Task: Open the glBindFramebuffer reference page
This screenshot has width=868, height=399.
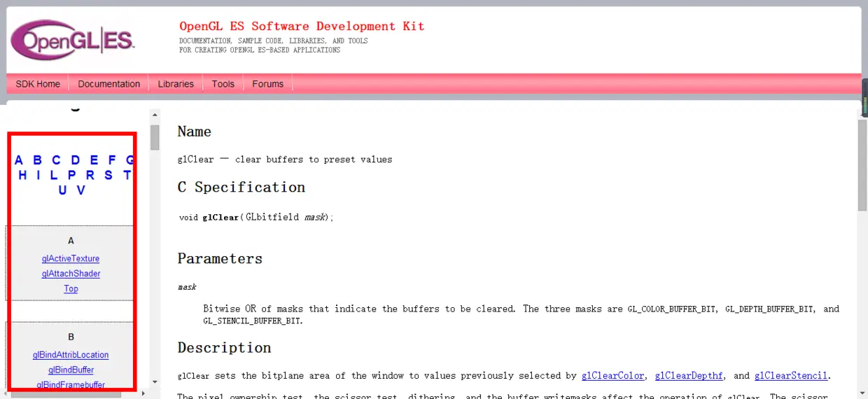Action: (71, 385)
